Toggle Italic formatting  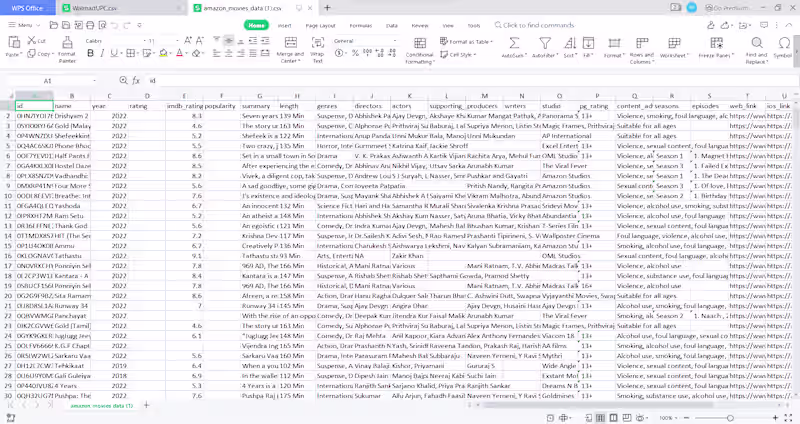(102, 53)
